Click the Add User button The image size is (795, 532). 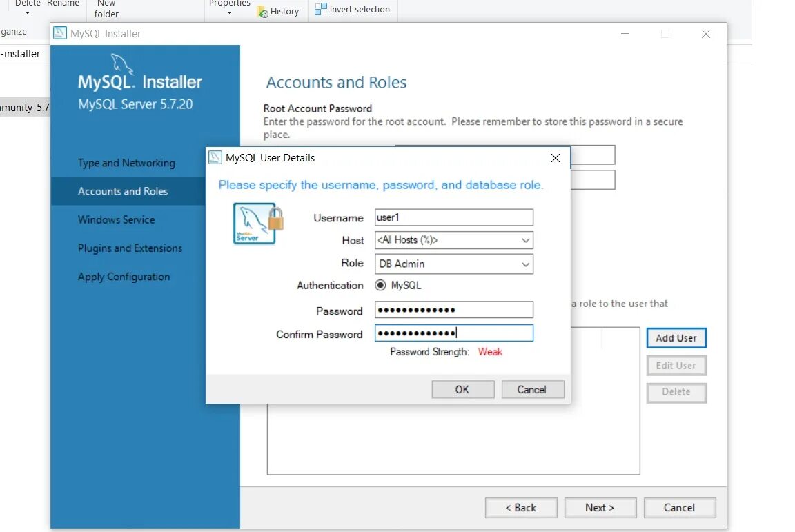[x=676, y=338]
